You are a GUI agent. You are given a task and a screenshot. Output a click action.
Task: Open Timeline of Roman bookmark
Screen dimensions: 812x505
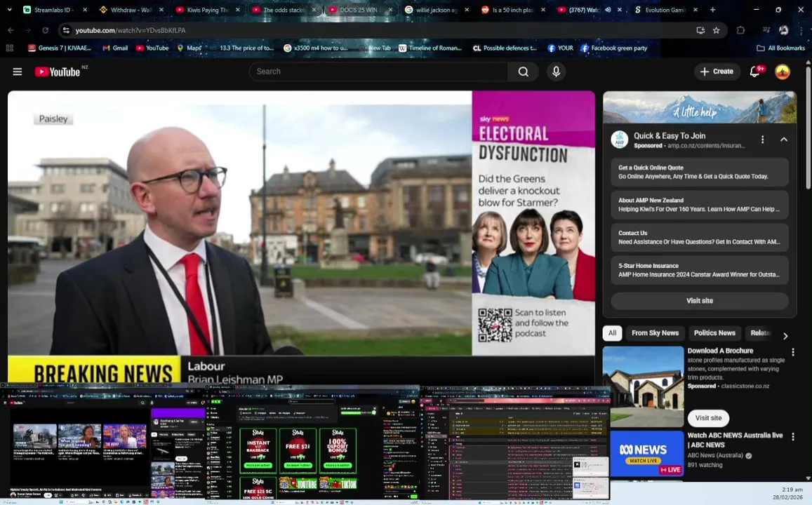click(x=430, y=48)
